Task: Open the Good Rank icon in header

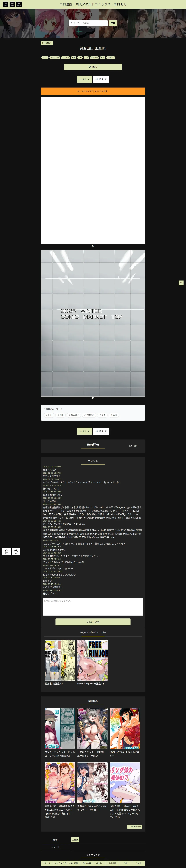Action: 12,4
